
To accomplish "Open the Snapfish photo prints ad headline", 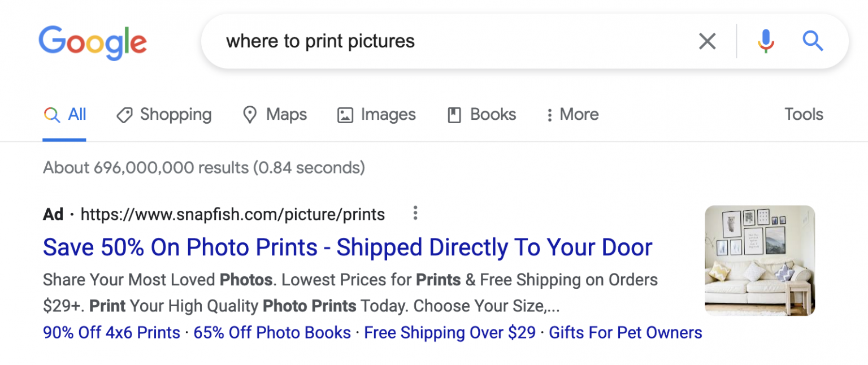I will (347, 247).
